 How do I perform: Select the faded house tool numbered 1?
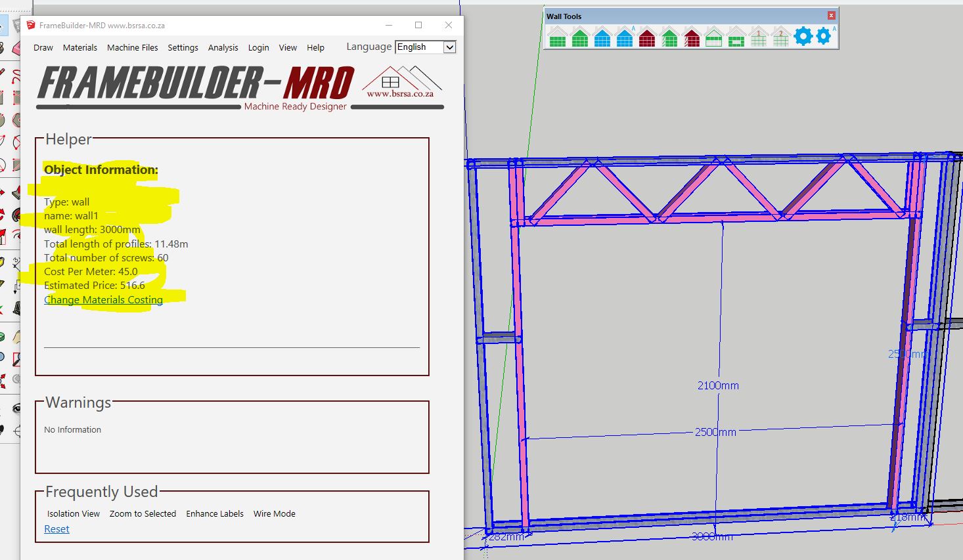click(x=759, y=37)
